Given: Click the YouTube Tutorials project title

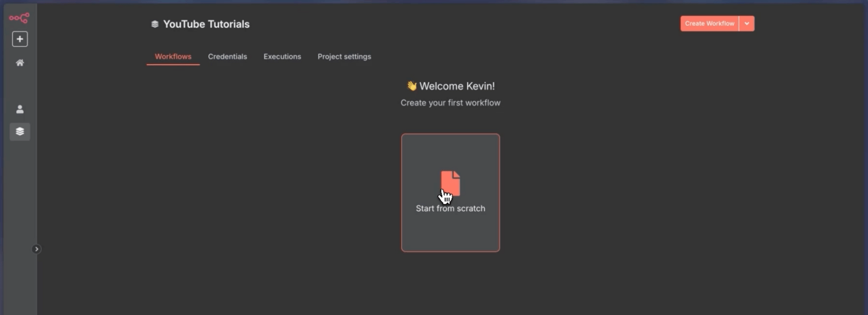Looking at the screenshot, I should pyautogui.click(x=206, y=24).
